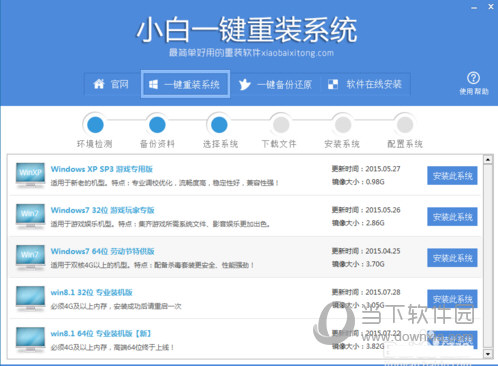Screen dimensions: 498x366
Task: Open win8.1 32位 专业装机版 title link
Action: (91, 292)
